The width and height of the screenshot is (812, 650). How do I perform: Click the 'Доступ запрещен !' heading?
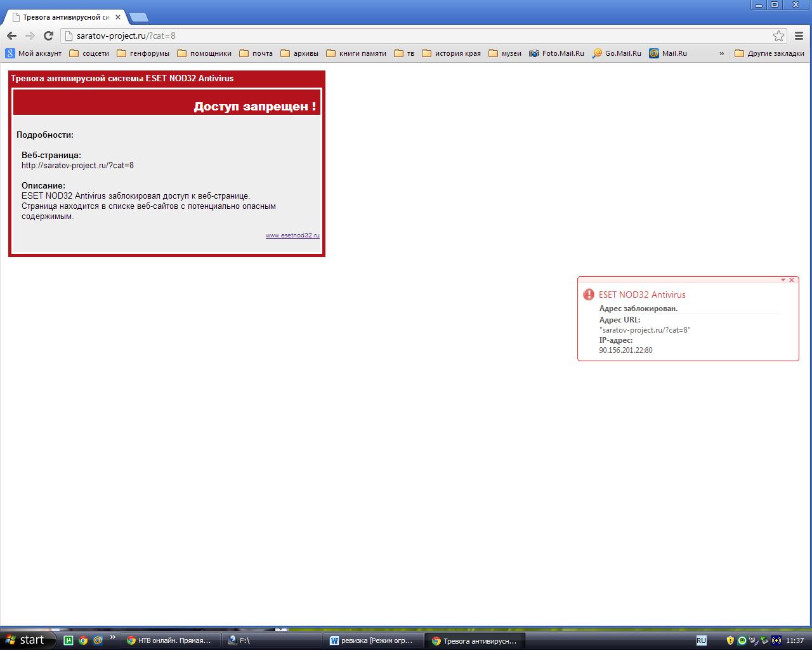click(x=255, y=106)
